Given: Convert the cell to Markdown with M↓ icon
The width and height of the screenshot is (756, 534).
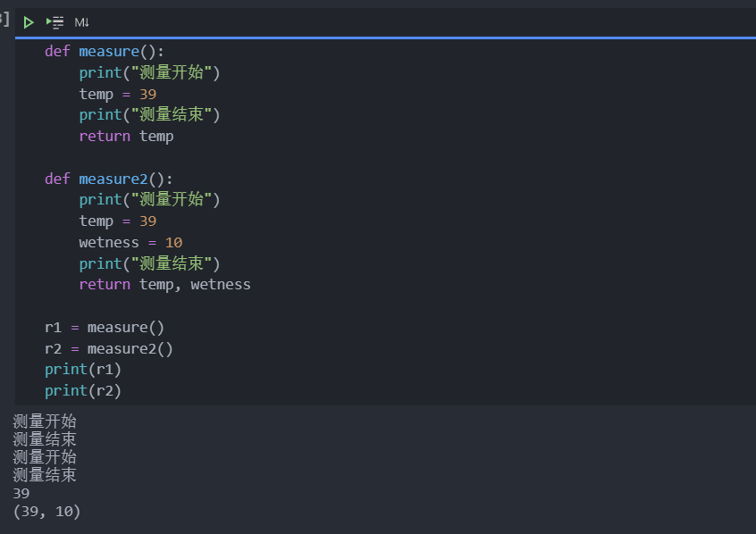Looking at the screenshot, I should 81,22.
